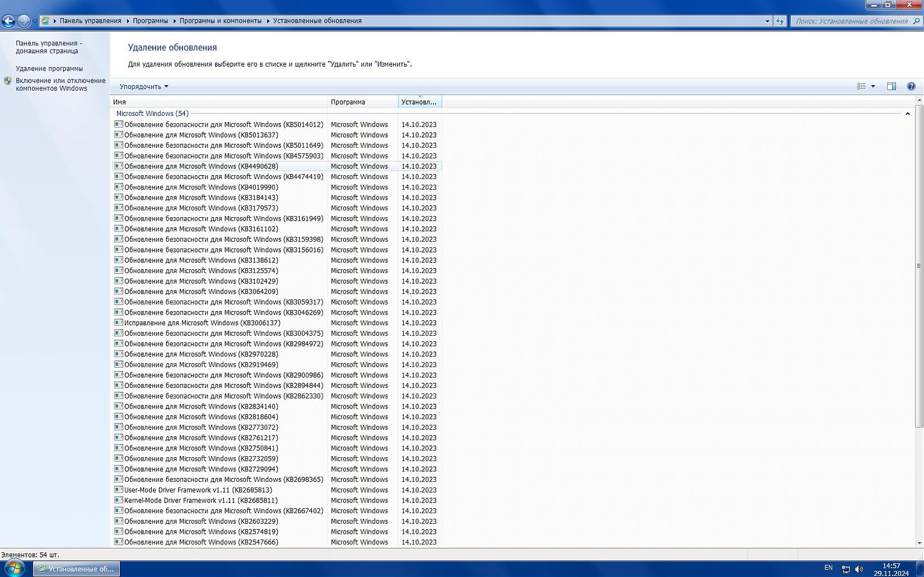The width and height of the screenshot is (924, 577).
Task: Collapse the Microsoft Windows (54) group arrow
Action: pos(908,114)
